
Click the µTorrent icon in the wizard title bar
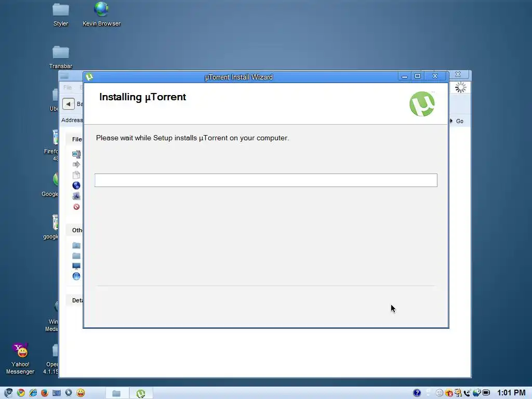tap(89, 77)
